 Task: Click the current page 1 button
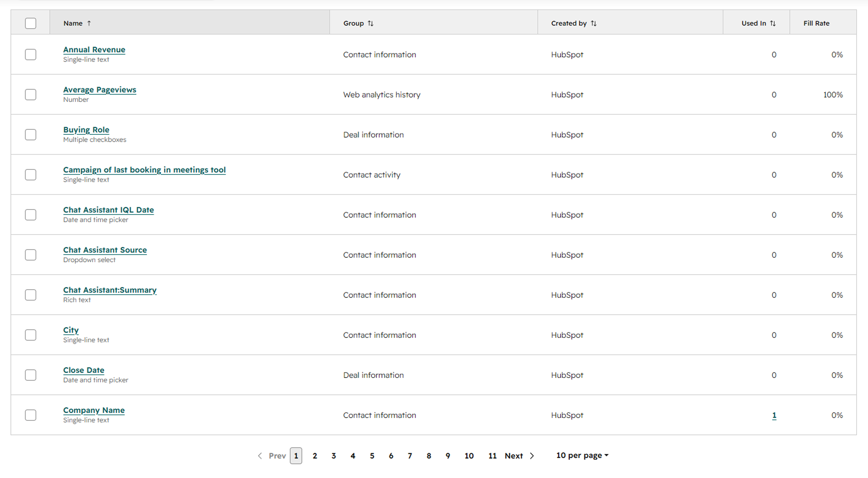click(296, 456)
